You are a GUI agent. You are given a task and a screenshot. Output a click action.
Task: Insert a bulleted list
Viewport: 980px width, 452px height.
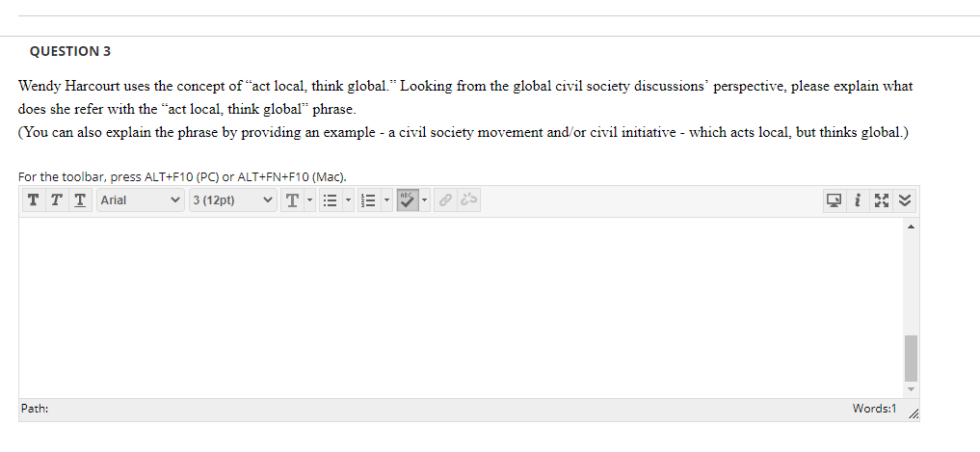point(330,200)
